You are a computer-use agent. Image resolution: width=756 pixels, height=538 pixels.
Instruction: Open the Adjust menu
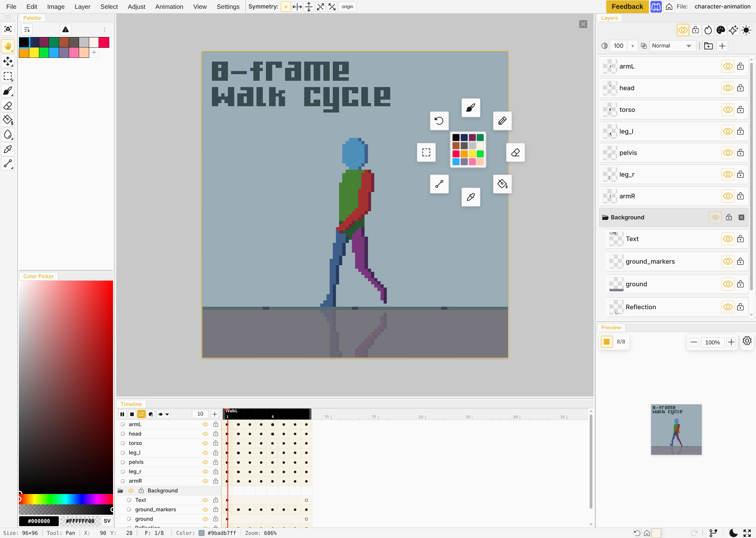point(136,7)
